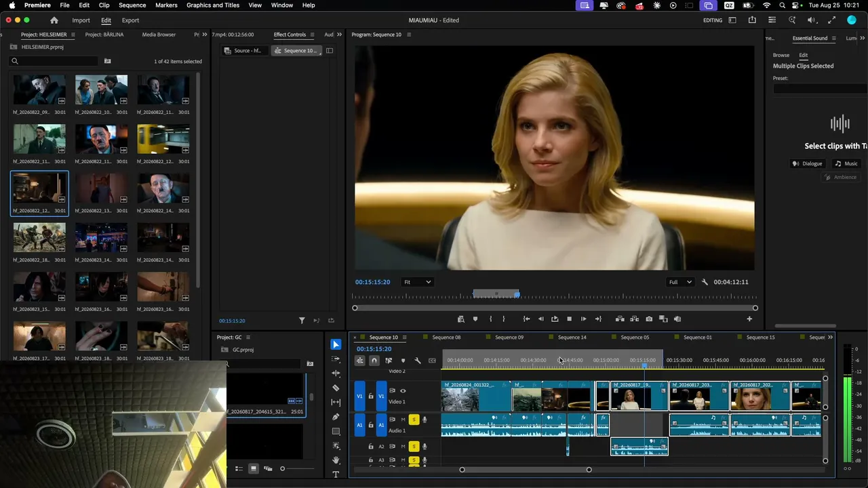
Task: Choose the Track Select Forward tool
Action: (x=336, y=359)
